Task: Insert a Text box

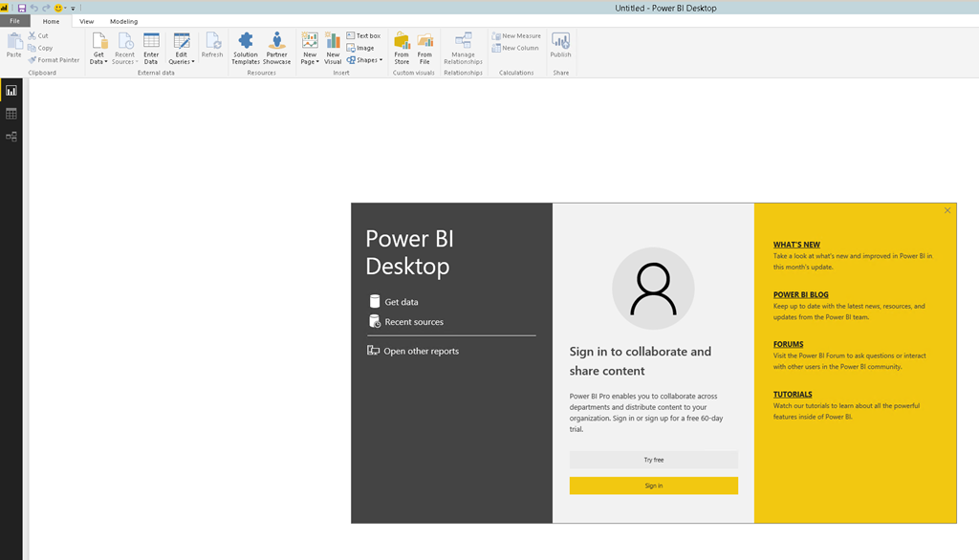Action: 363,35
